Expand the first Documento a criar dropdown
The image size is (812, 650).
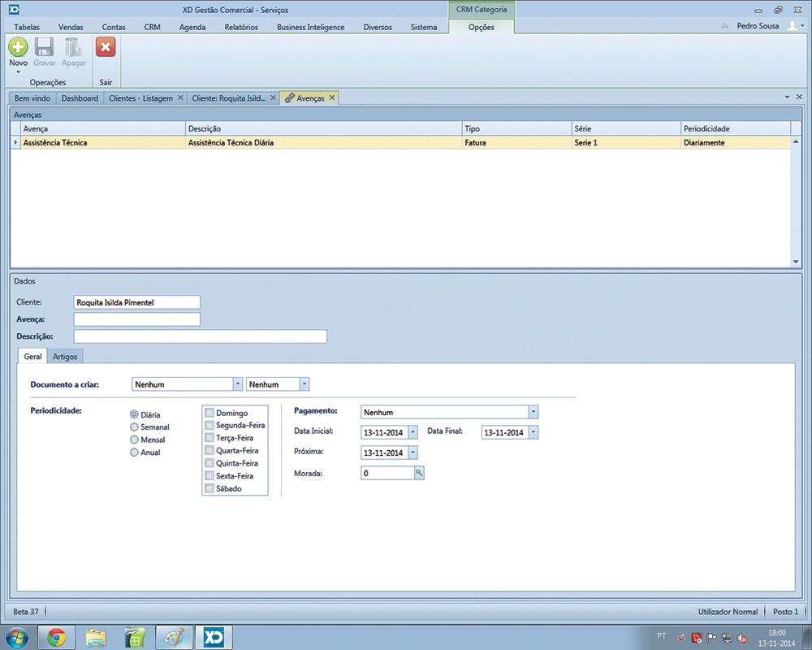[237, 384]
